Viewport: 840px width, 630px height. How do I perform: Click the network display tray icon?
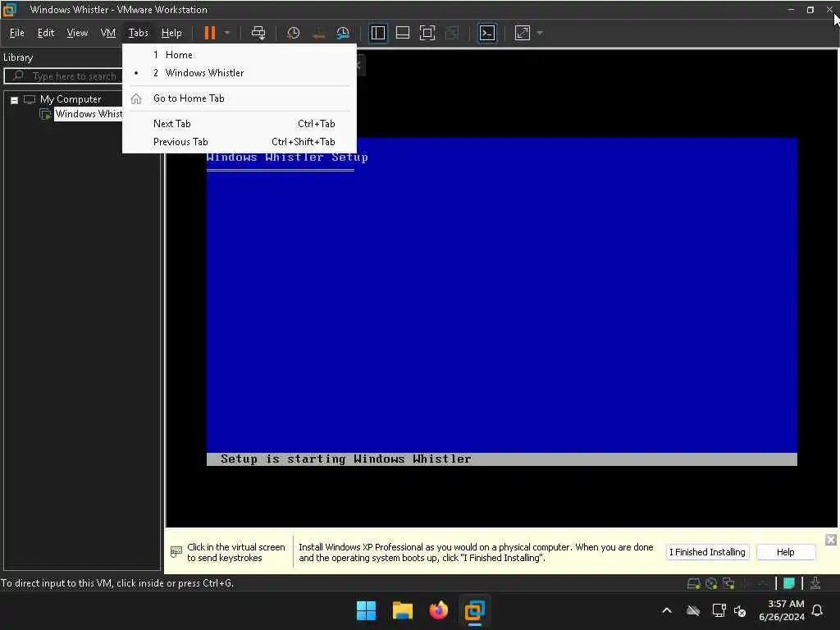[x=719, y=610]
